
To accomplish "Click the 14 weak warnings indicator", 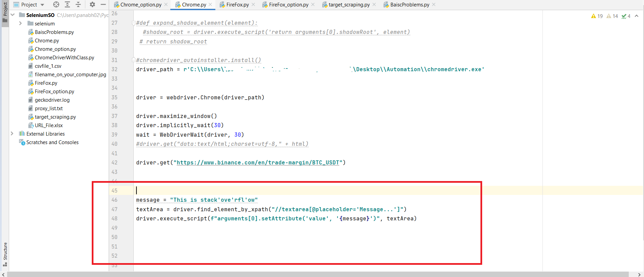I will coord(612,16).
